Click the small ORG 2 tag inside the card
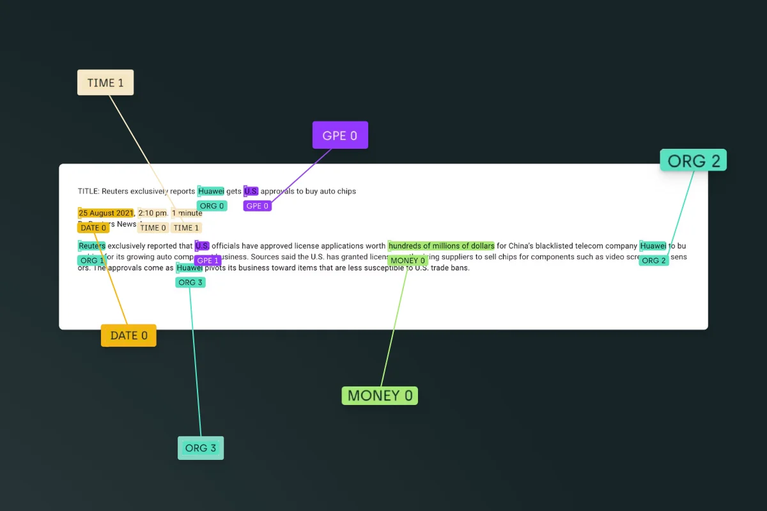Image resolution: width=767 pixels, height=511 pixels. point(654,261)
